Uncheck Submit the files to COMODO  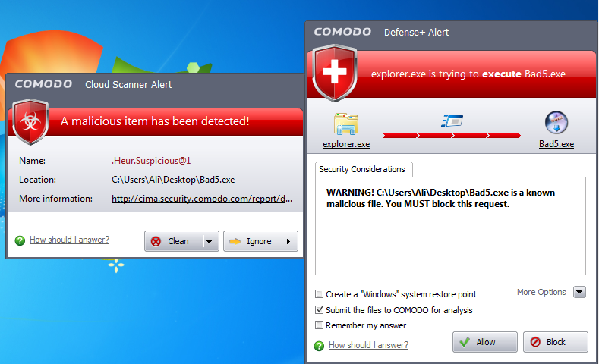pos(319,309)
